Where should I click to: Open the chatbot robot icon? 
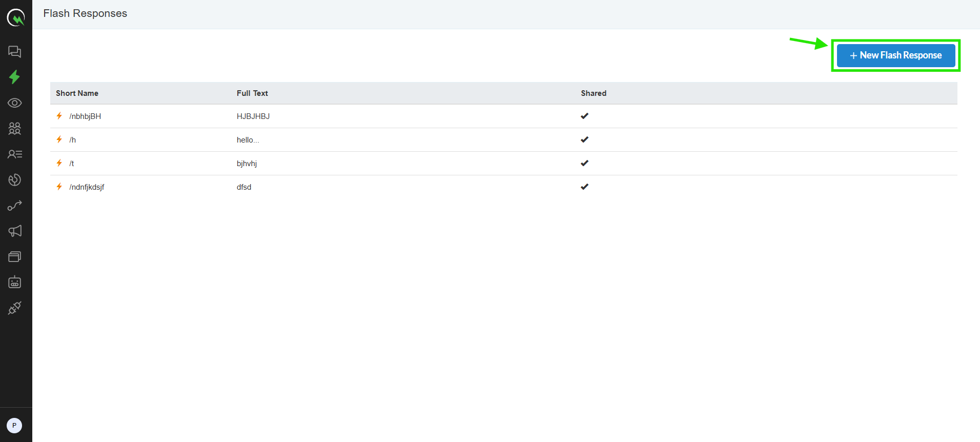[x=15, y=282]
